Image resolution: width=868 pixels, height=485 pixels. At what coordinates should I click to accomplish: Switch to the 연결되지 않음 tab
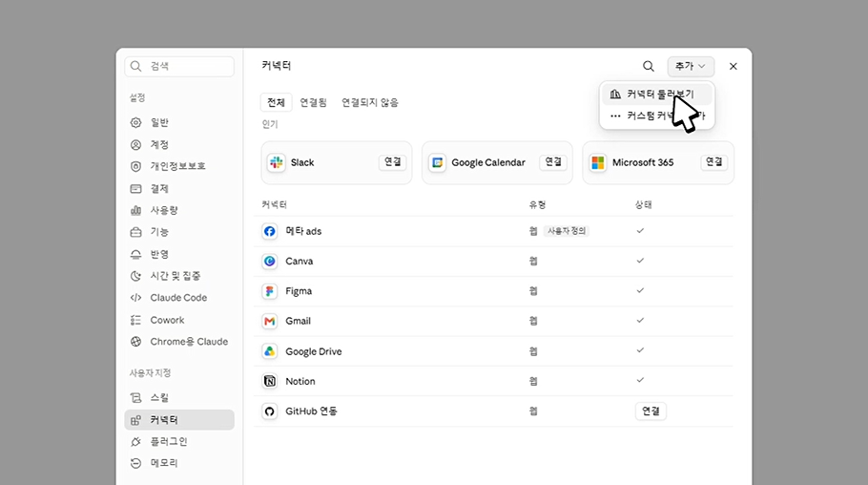click(370, 102)
